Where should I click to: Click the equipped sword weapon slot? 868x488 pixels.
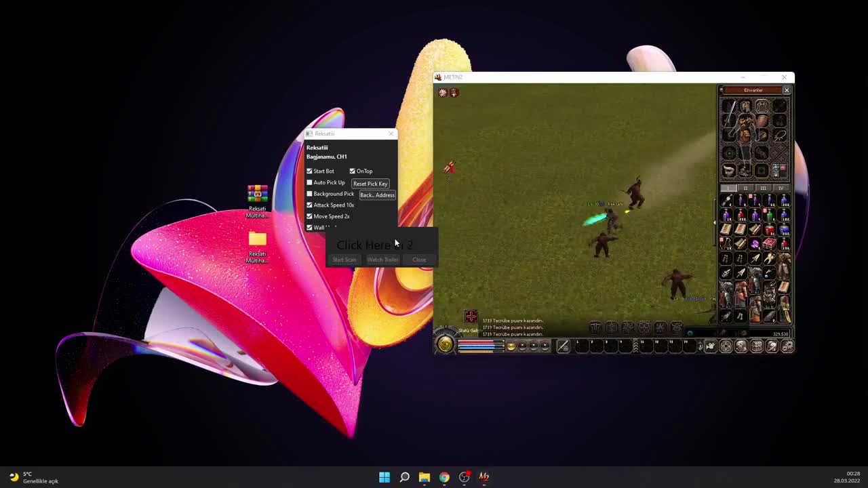(729, 113)
